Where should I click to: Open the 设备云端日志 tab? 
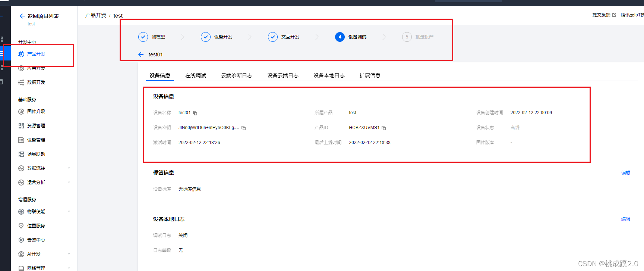tap(283, 75)
